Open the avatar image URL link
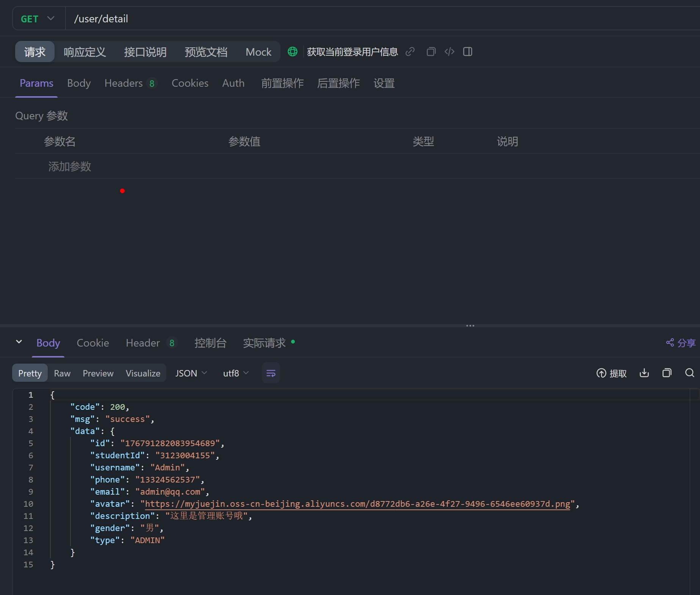700x595 pixels. click(358, 504)
